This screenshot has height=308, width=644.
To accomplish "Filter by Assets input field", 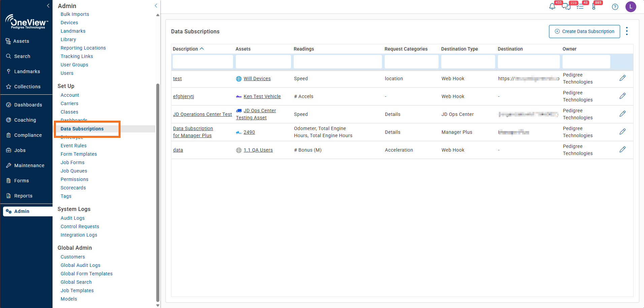I will (x=263, y=62).
